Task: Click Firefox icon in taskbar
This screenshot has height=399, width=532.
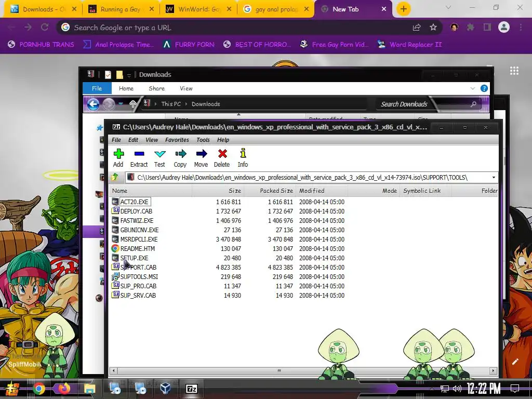Action: coord(64,389)
